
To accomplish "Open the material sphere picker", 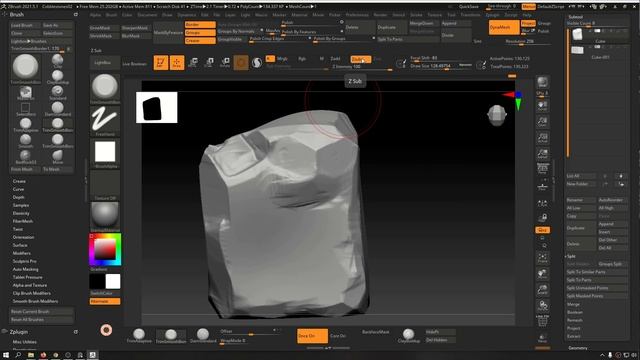I will coord(105,217).
